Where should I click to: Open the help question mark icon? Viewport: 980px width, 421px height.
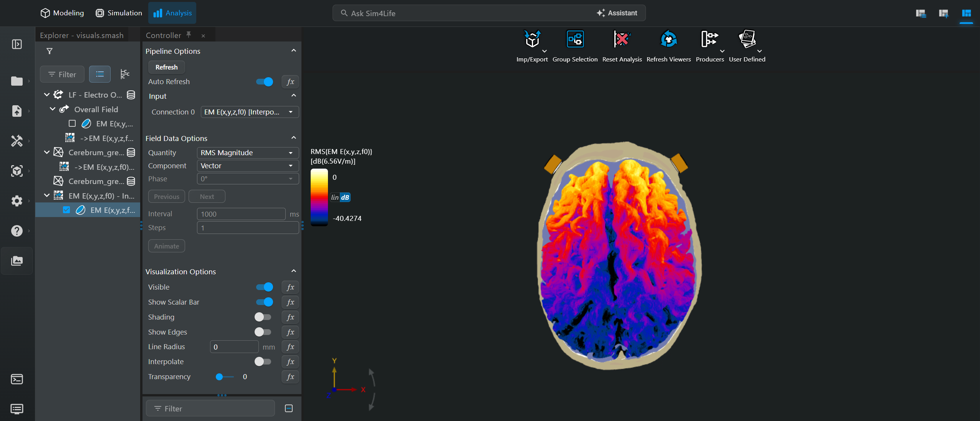pyautogui.click(x=17, y=231)
